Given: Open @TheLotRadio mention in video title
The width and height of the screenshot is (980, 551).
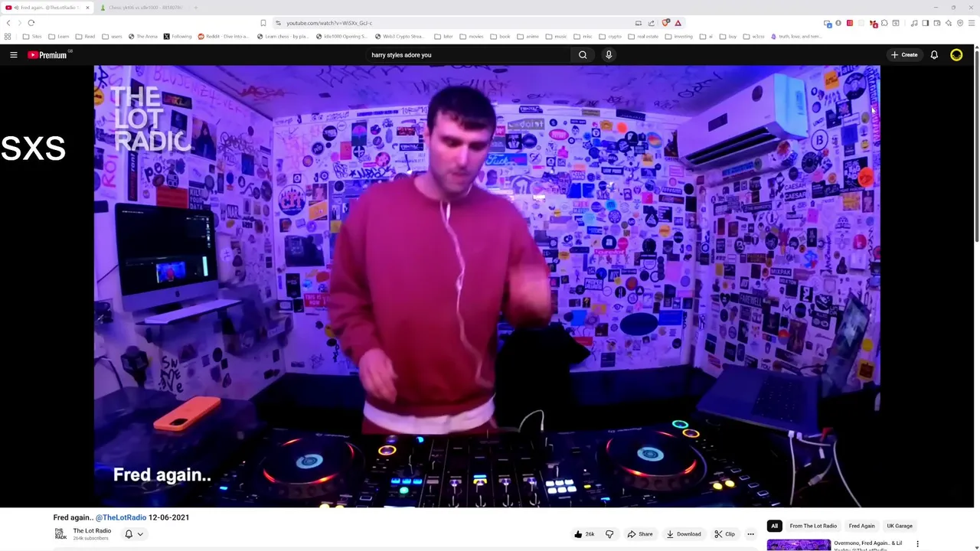Looking at the screenshot, I should coord(121,517).
